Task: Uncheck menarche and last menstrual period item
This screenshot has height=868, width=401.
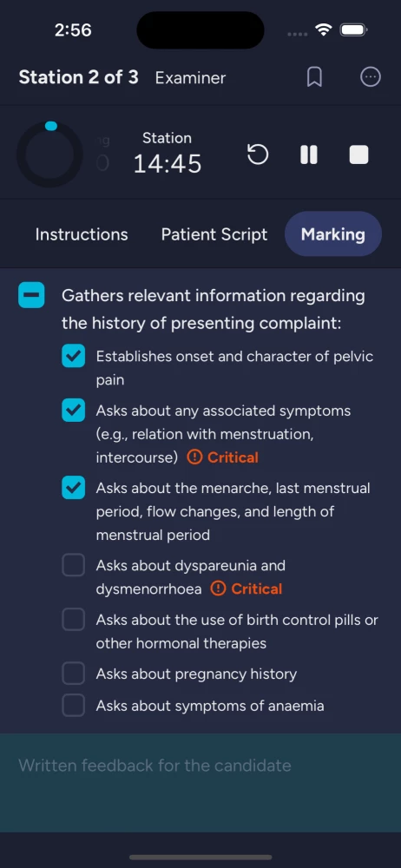Action: tap(73, 488)
